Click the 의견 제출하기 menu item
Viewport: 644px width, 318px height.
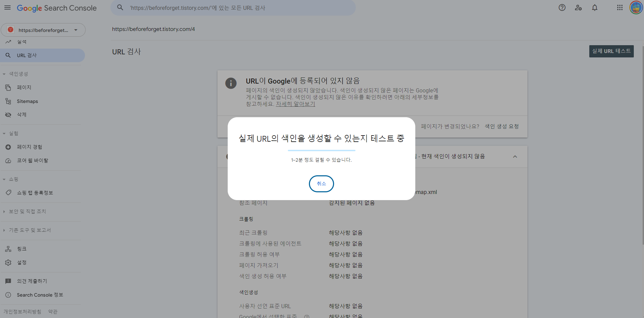pos(42,281)
